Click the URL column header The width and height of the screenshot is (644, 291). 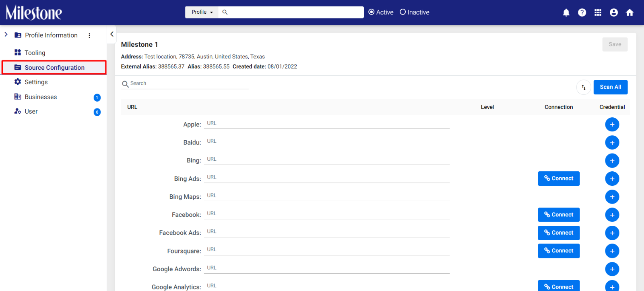coord(132,107)
